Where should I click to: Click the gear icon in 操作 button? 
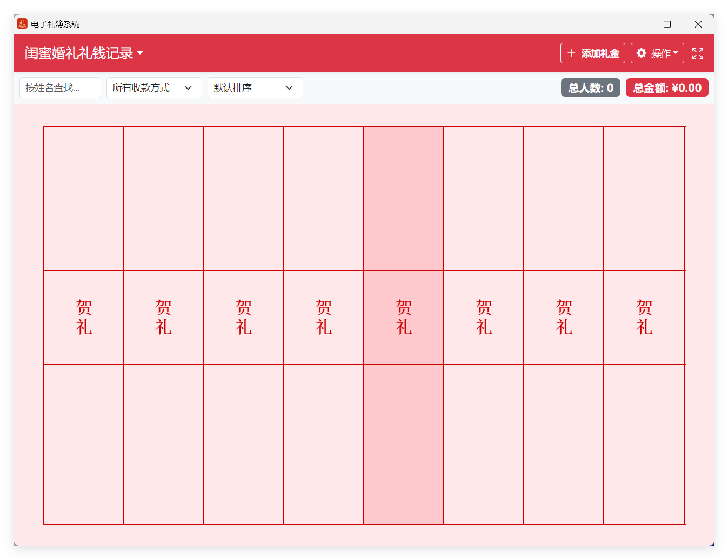(642, 53)
